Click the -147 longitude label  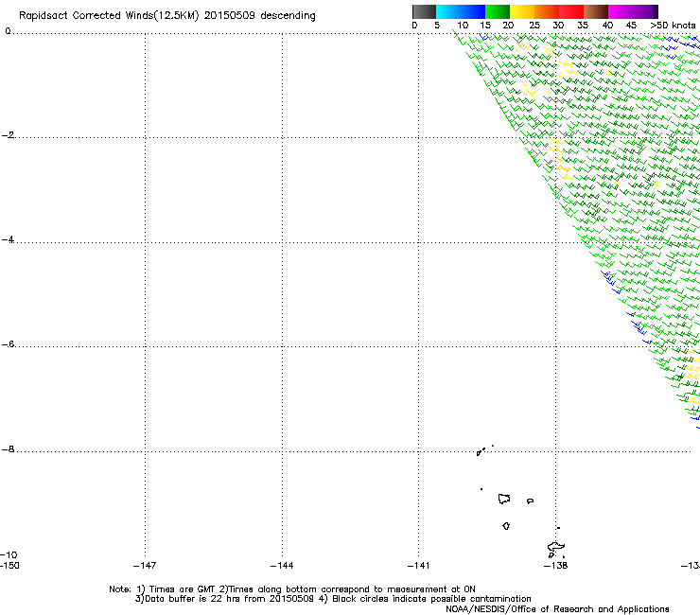(145, 566)
